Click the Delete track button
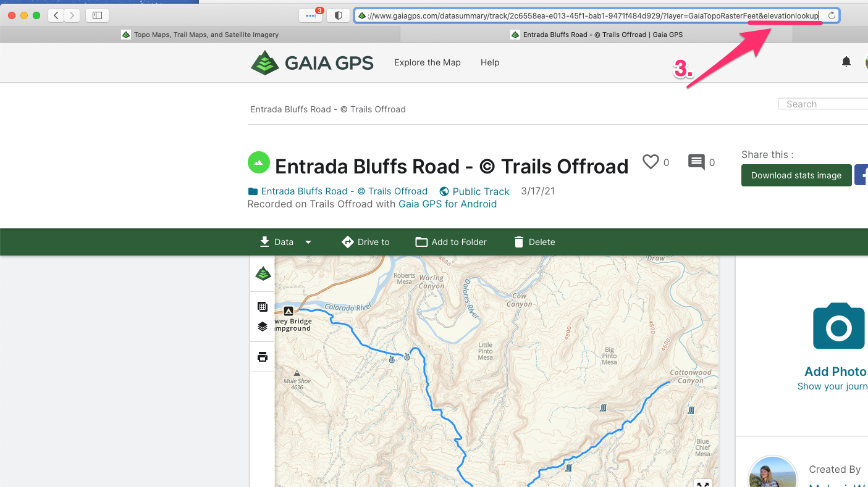The width and height of the screenshot is (868, 487). 534,242
